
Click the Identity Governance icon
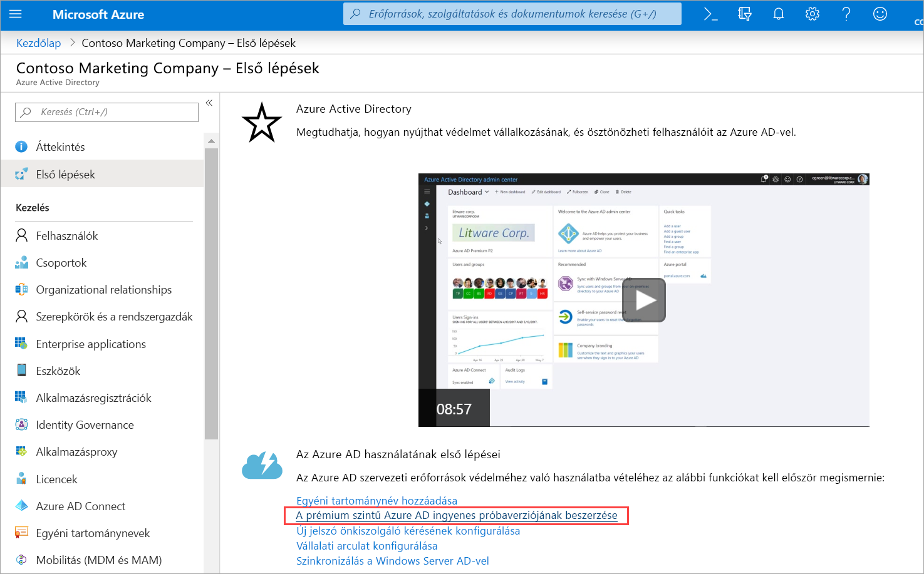click(21, 424)
